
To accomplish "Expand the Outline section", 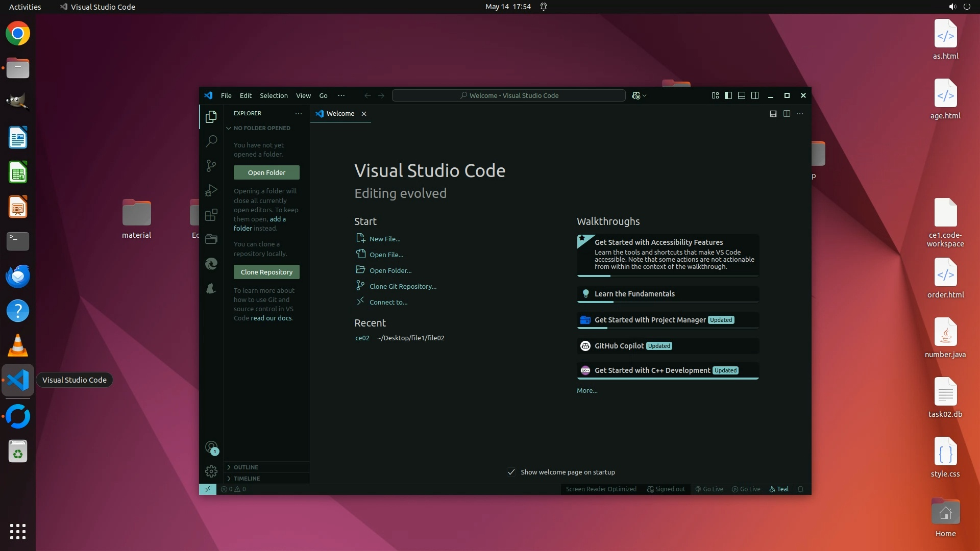I will tap(246, 467).
